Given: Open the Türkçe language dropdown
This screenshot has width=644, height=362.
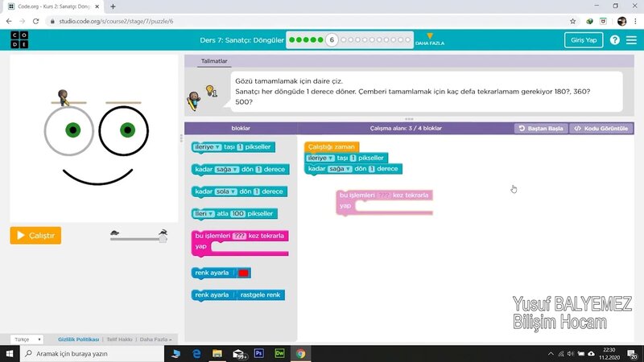Looking at the screenshot, I should point(27,339).
